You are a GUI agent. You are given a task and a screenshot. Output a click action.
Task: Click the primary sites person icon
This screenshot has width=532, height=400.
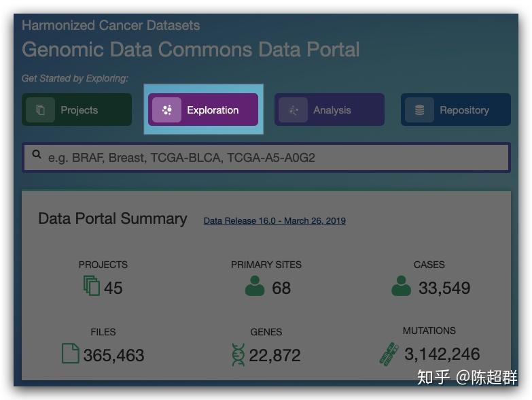coord(255,286)
